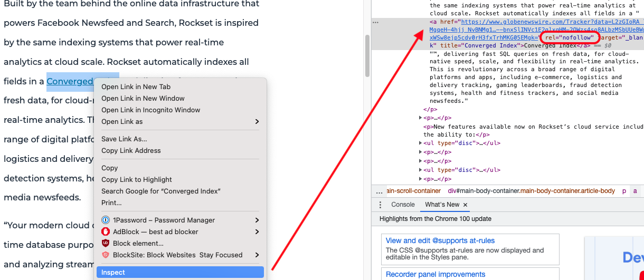
Task: Expand the first collapsed p node after newsfeeds
Action: pyautogui.click(x=421, y=118)
